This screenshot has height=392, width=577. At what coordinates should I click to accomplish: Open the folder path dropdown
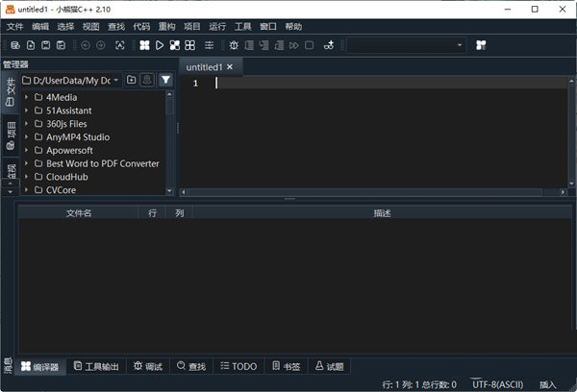click(x=116, y=81)
